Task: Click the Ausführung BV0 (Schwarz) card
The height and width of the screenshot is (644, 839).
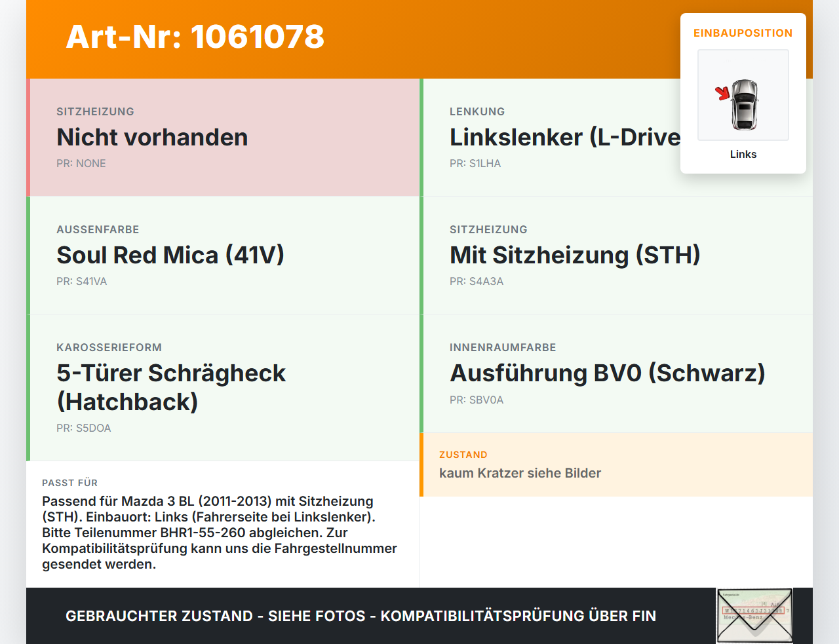Action: (616, 373)
